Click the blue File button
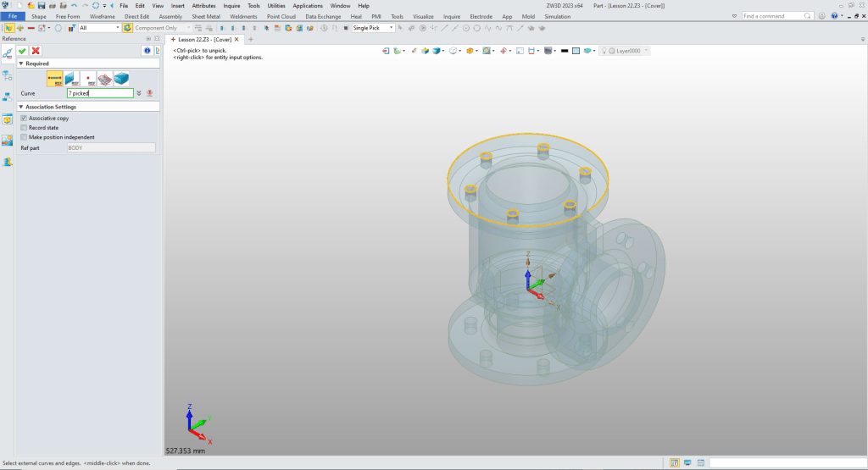This screenshot has height=470, width=868. 13,16
